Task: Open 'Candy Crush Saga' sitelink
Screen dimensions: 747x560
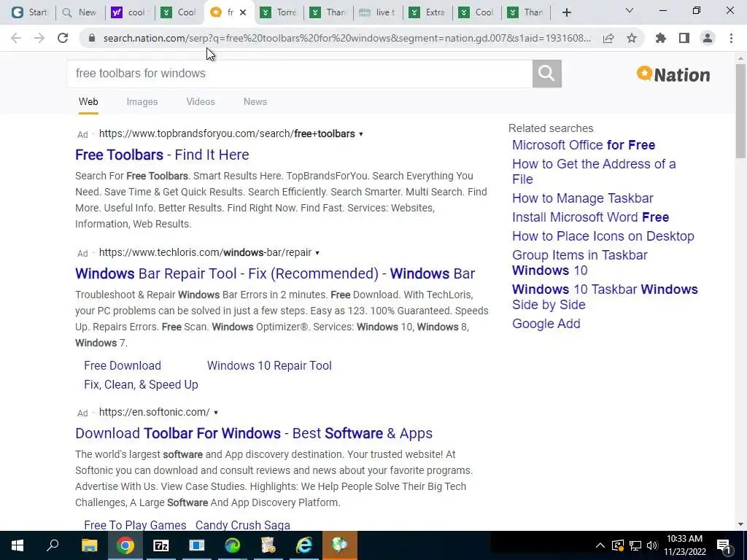Action: 242,525
